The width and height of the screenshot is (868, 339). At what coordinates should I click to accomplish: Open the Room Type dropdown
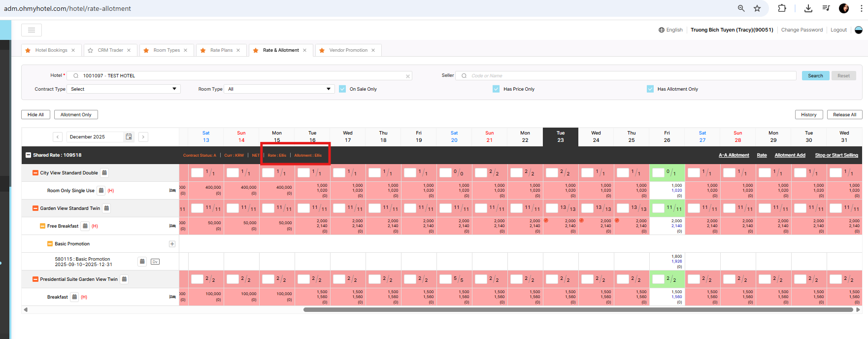(x=279, y=89)
